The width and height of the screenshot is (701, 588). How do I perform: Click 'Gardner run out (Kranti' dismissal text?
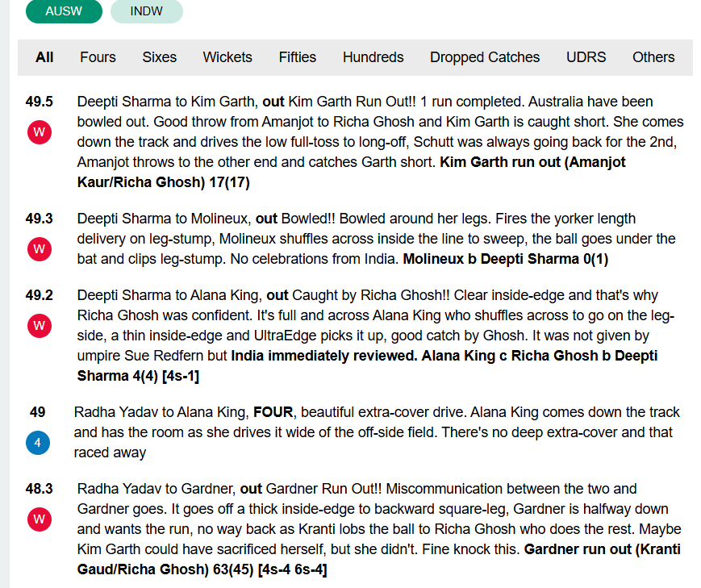point(603,549)
